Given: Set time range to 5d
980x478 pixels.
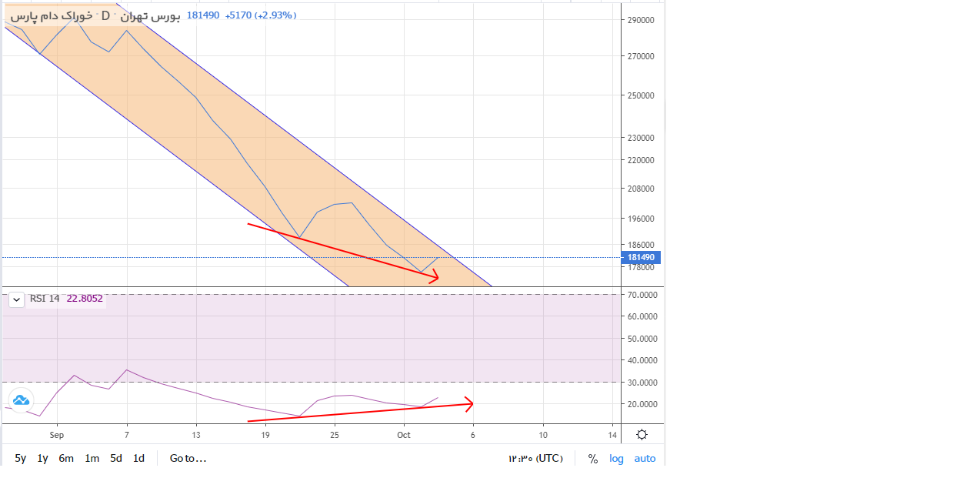Looking at the screenshot, I should (116, 458).
